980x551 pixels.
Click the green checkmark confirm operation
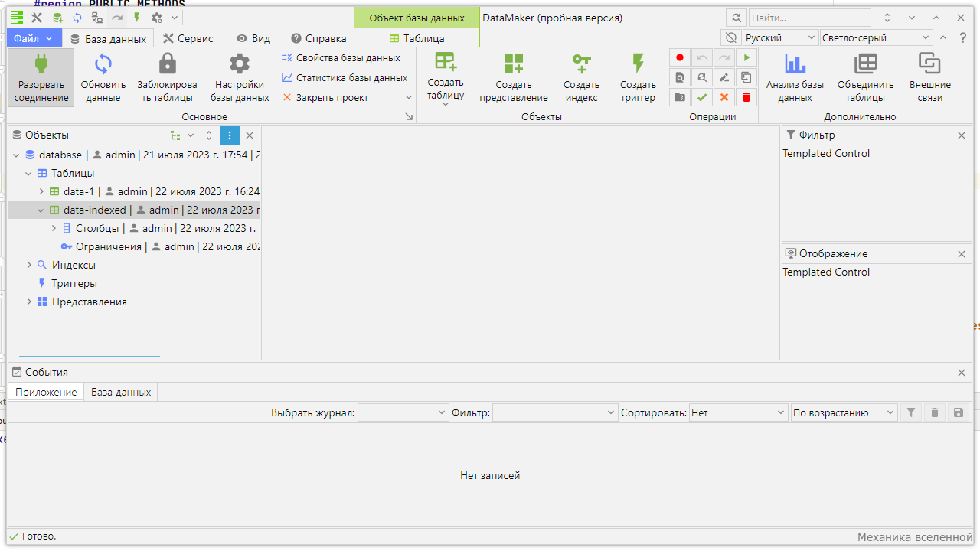[702, 97]
